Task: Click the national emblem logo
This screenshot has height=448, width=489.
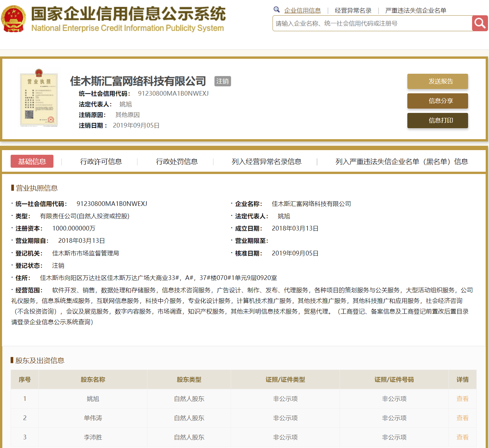Action: [13, 19]
